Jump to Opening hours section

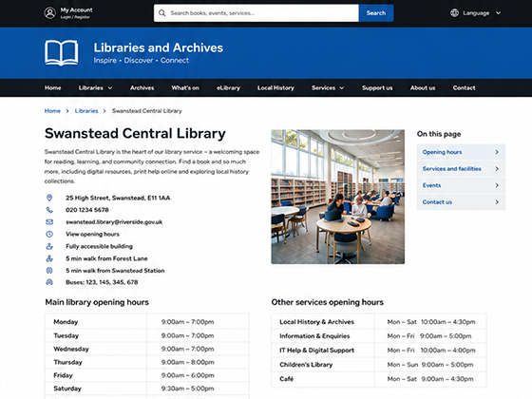(461, 152)
